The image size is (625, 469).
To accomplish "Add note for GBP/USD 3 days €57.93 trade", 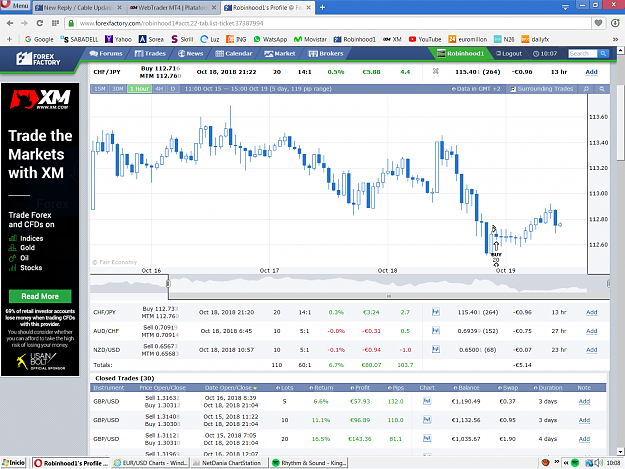I will 584,401.
